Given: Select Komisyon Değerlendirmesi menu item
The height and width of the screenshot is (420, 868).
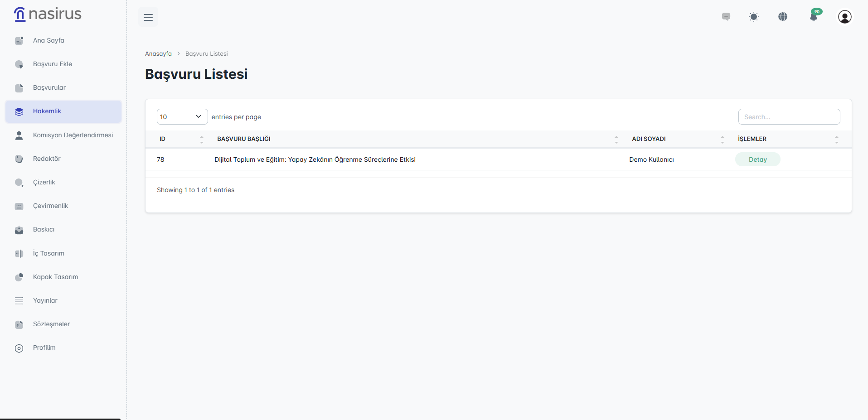Looking at the screenshot, I should tap(73, 135).
